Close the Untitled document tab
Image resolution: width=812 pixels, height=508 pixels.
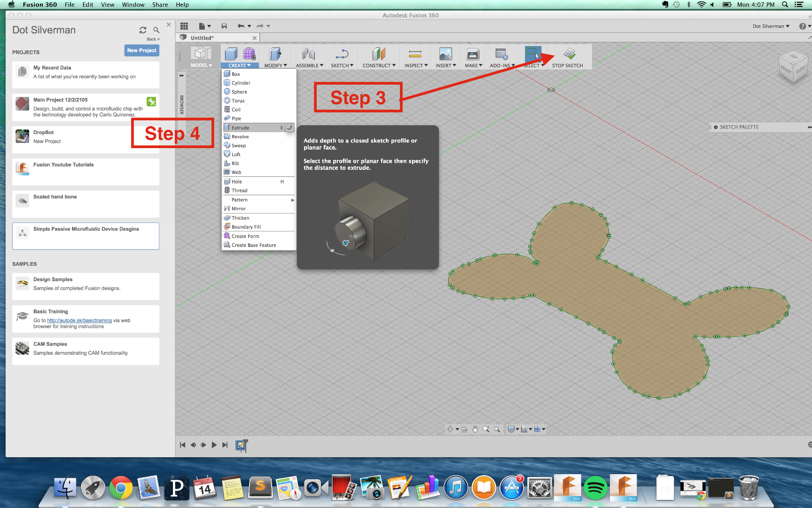point(255,38)
